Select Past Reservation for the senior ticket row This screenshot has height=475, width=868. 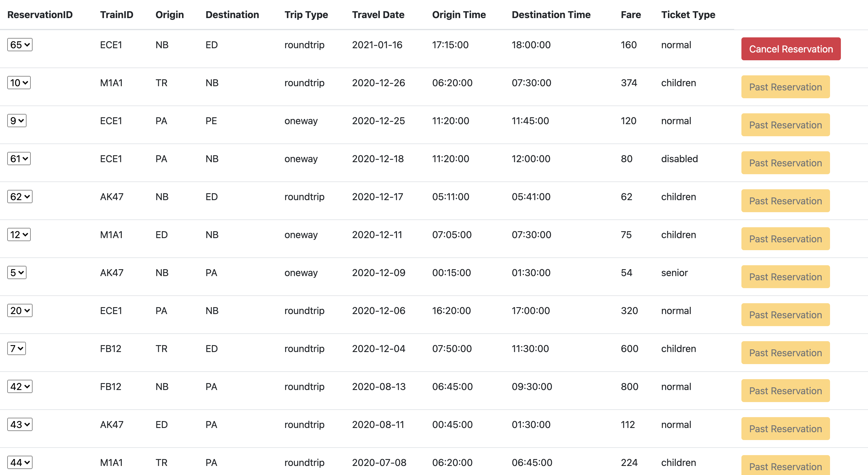[785, 277]
